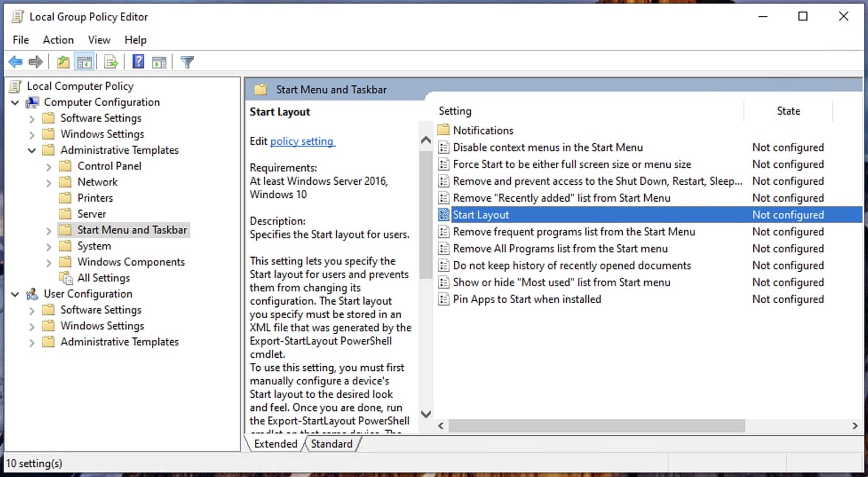This screenshot has height=477, width=868.
Task: Click the Export List icon
Action: coord(111,61)
